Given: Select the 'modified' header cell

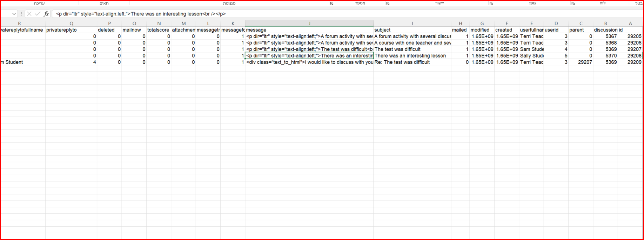Looking at the screenshot, I should pyautogui.click(x=482, y=30).
